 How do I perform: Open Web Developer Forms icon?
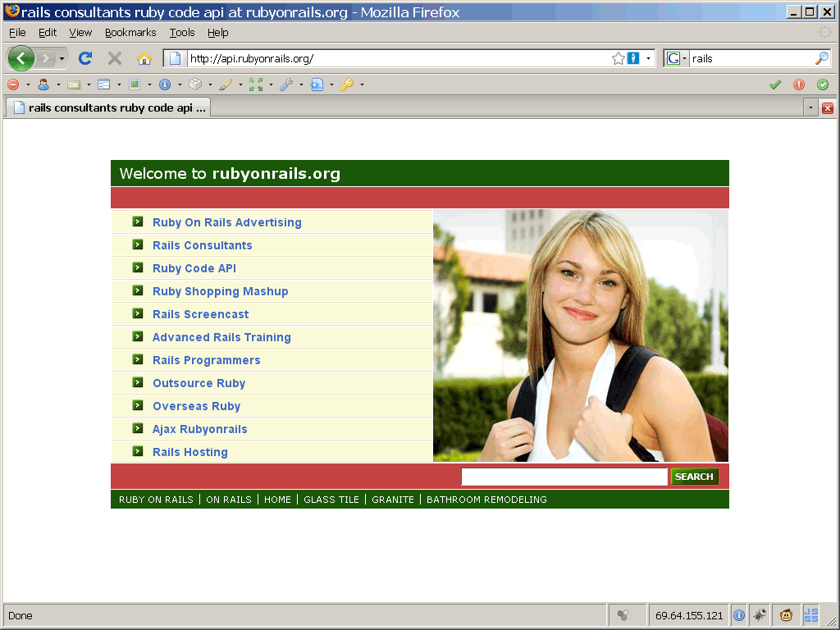pyautogui.click(x=104, y=84)
